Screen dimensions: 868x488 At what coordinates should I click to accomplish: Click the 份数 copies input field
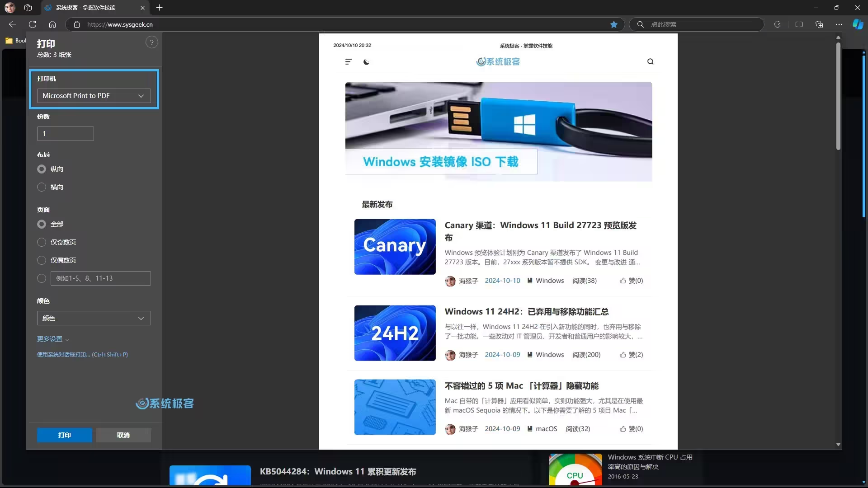coord(65,134)
